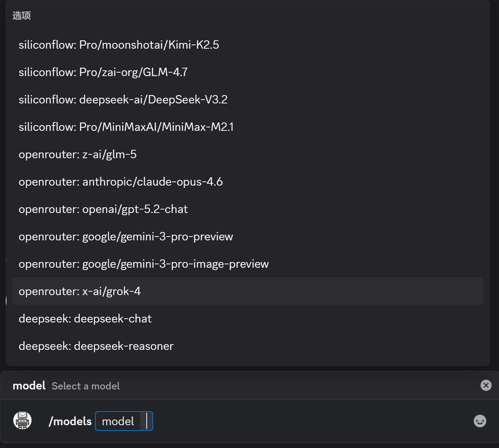Click the /models command text

coord(70,421)
